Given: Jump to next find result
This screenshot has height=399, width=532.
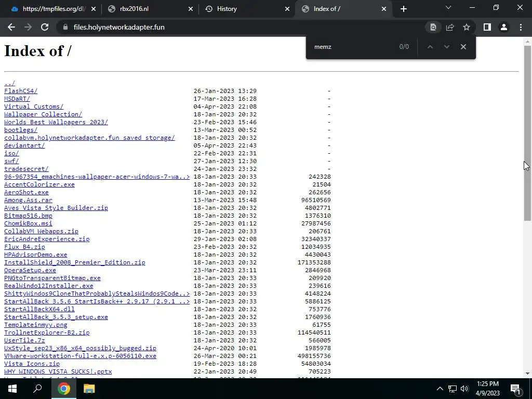Looking at the screenshot, I should pos(446,47).
